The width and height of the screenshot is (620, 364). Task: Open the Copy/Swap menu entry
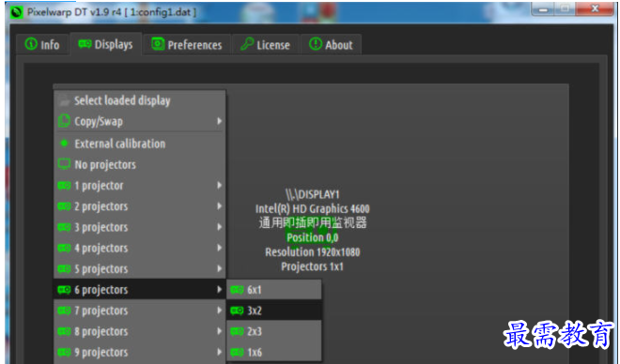(x=140, y=121)
